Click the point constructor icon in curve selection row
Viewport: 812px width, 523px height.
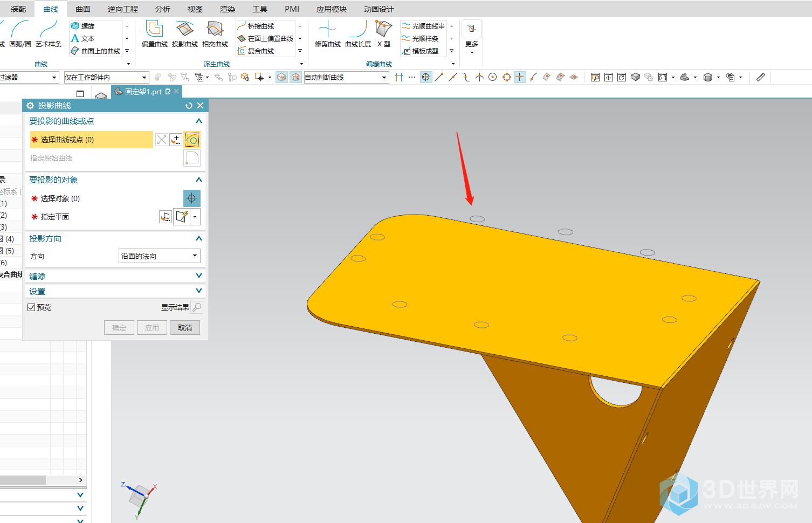click(x=176, y=140)
